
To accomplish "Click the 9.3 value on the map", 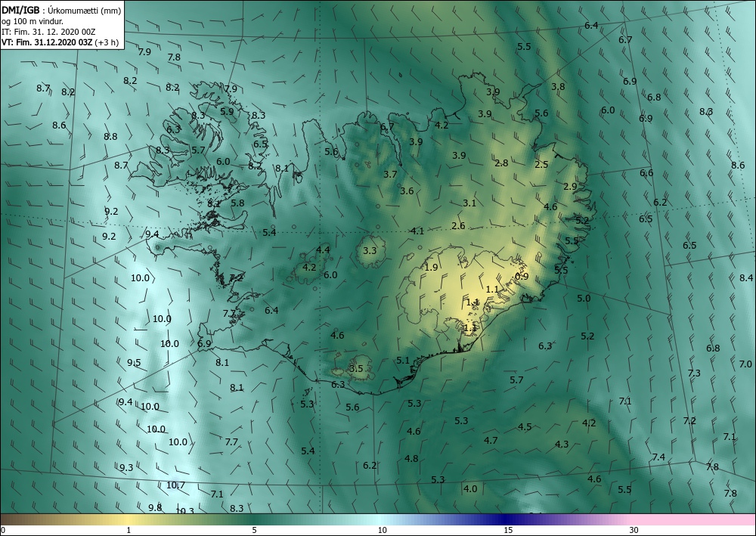I will coord(125,467).
